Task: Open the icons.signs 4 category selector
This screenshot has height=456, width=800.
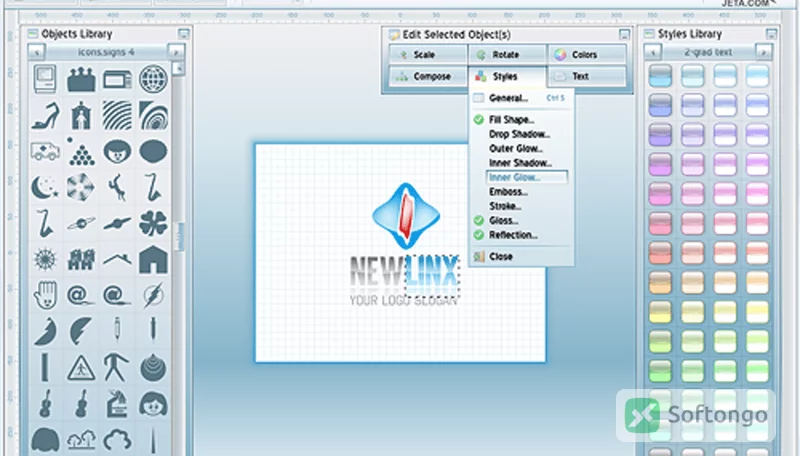Action: [106, 52]
